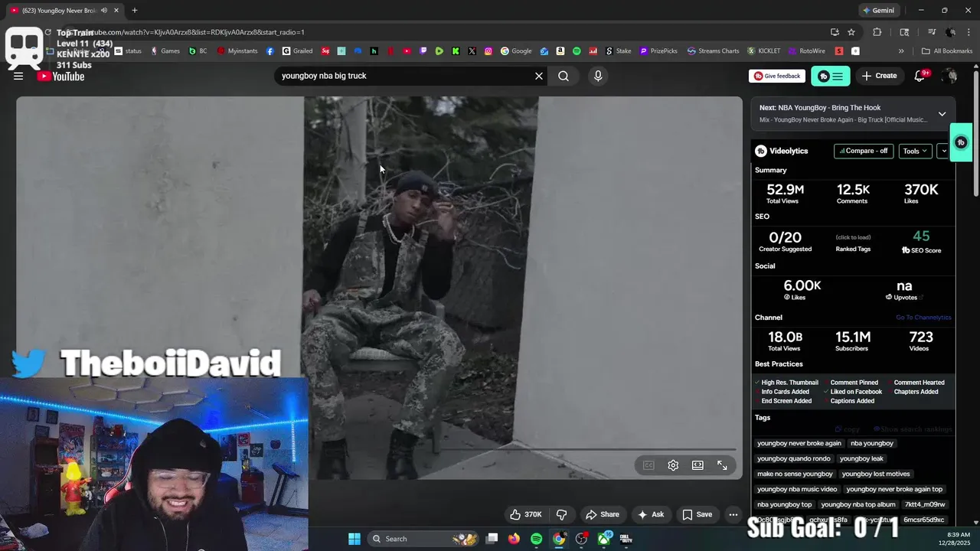Bookmark this page with the star icon

pos(851,32)
